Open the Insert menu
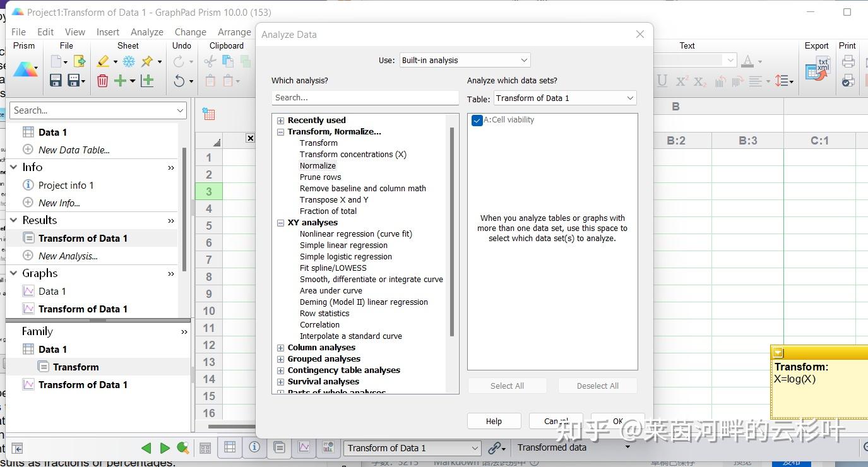This screenshot has width=868, height=467. 108,32
